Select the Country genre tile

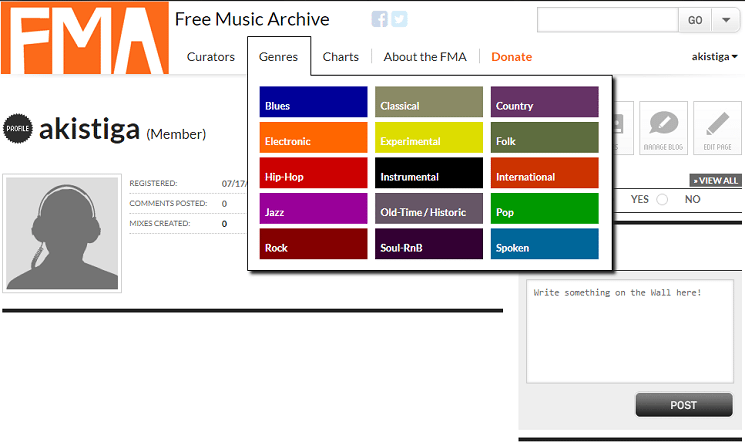point(544,102)
